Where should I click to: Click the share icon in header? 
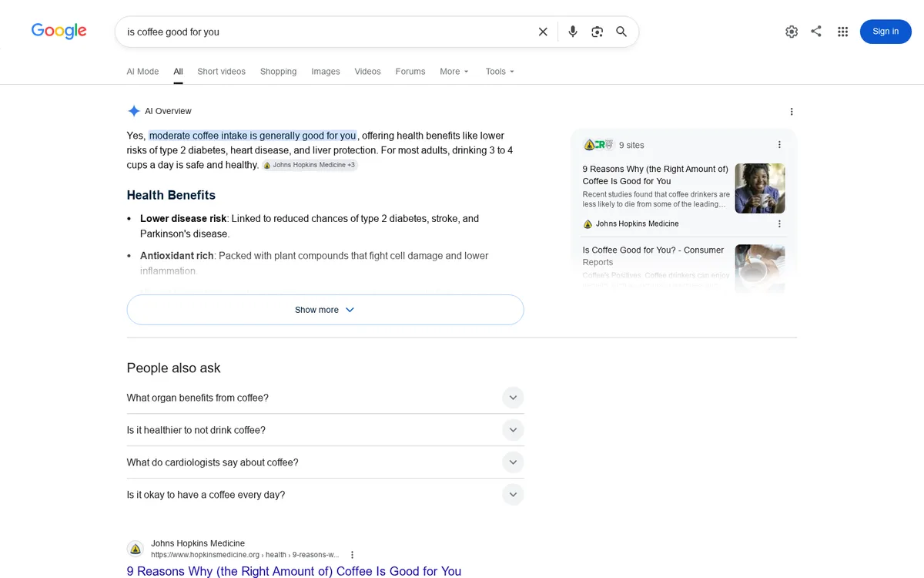pos(816,32)
